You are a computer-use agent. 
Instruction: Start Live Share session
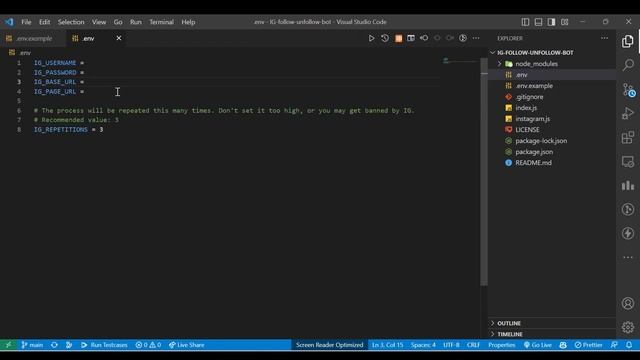point(187,345)
